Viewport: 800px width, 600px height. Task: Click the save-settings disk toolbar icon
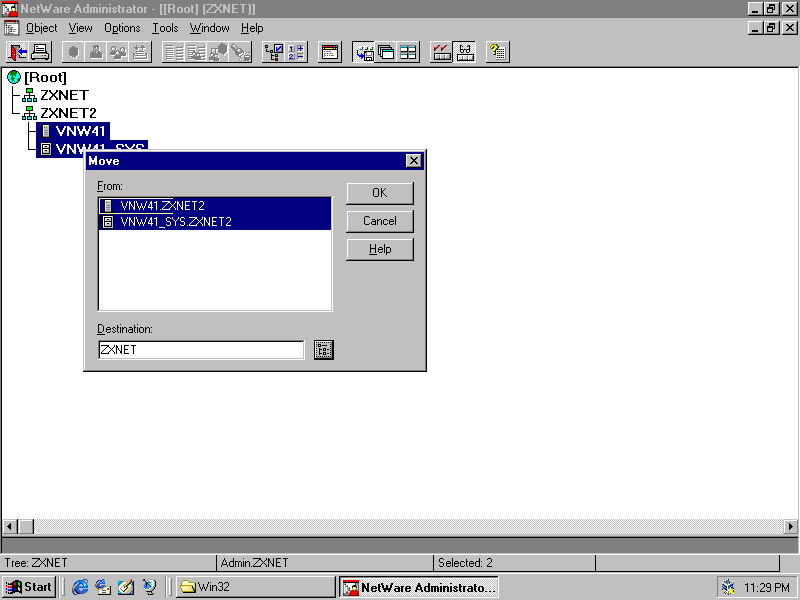click(x=364, y=52)
